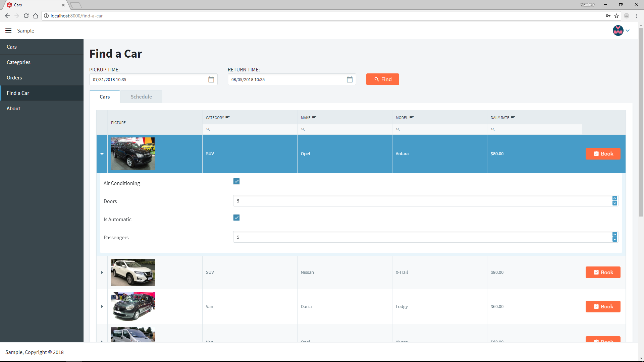
Task: Open Chrome three-dot menu
Action: tap(637, 16)
